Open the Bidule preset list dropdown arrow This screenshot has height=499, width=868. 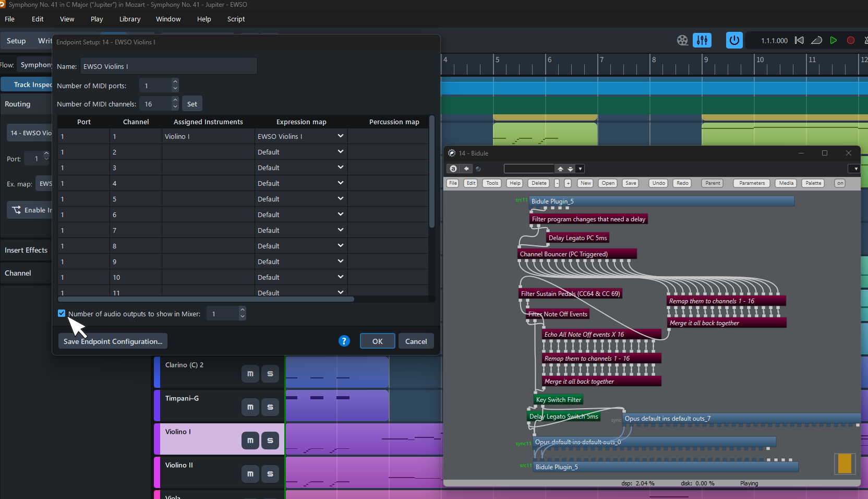580,169
